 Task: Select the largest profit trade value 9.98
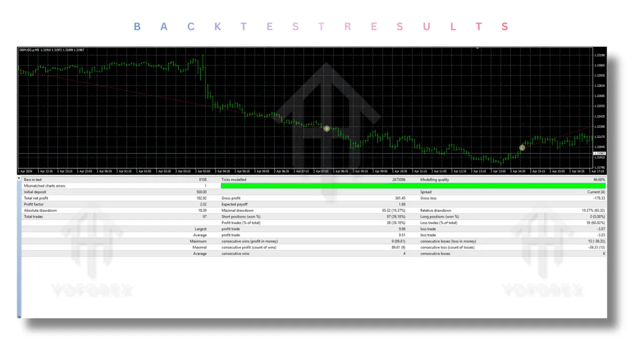(x=402, y=229)
